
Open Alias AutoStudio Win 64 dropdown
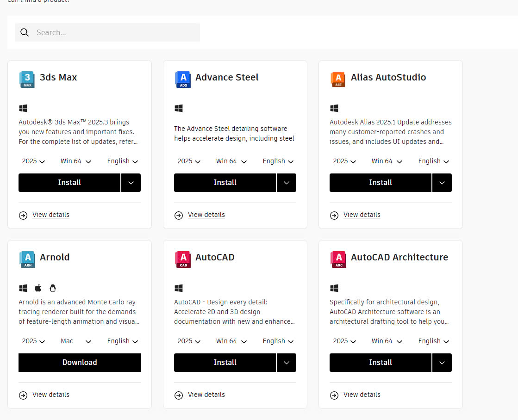387,161
